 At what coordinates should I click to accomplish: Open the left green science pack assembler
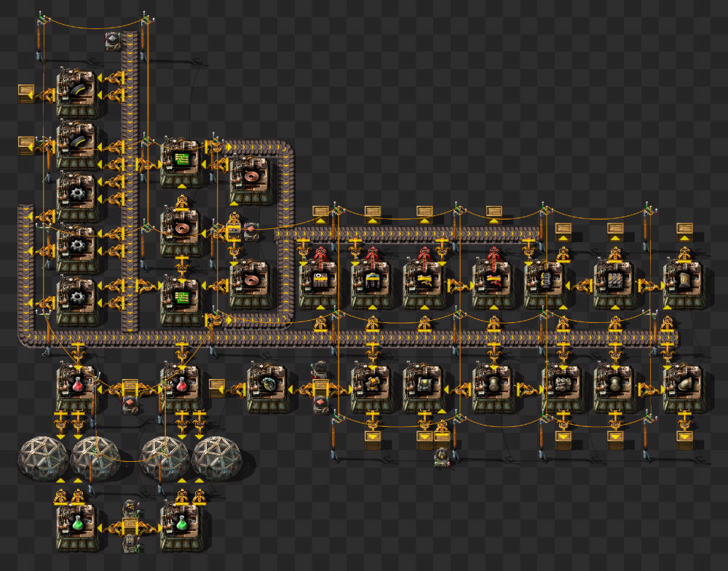coord(77,526)
